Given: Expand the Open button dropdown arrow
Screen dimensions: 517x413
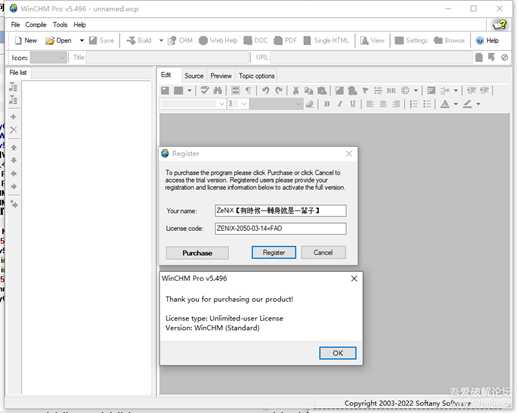Looking at the screenshot, I should point(82,40).
